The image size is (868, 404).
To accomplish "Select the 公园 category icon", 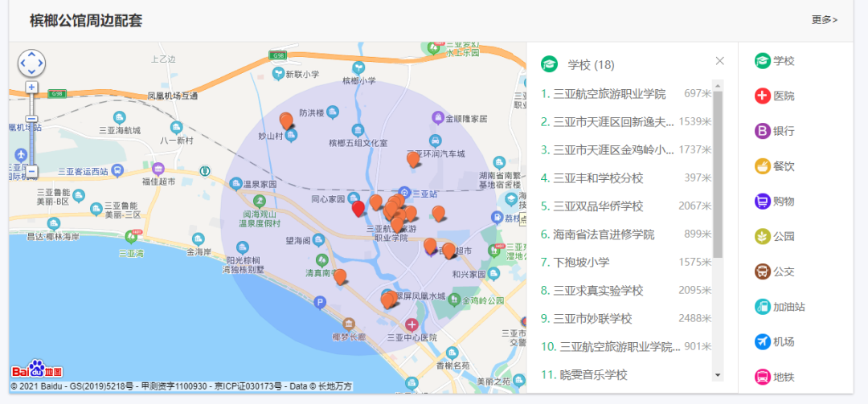I will pos(762,236).
